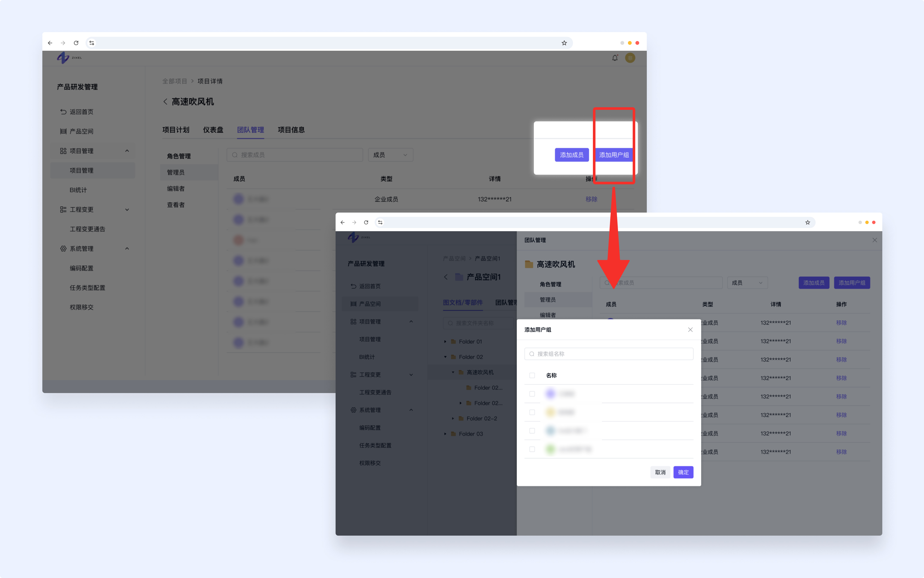The width and height of the screenshot is (924, 578).
Task: Expand Folder 02-2 tree node
Action: point(453,419)
